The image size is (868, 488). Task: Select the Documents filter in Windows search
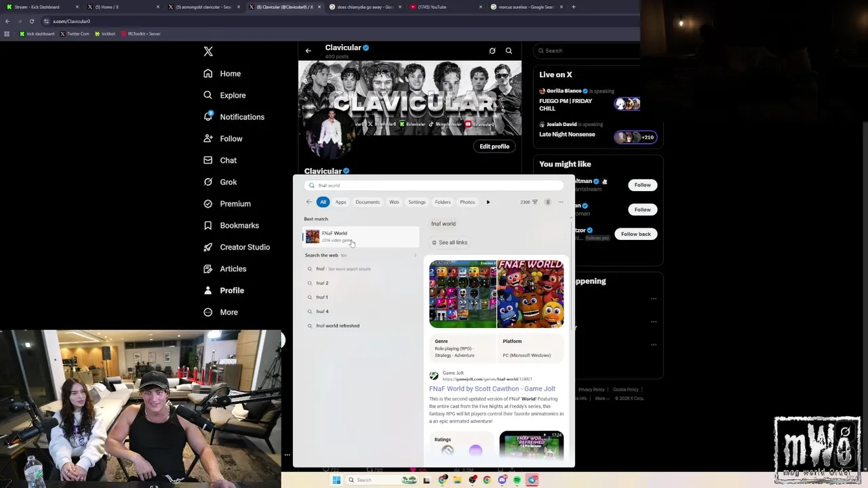coord(368,202)
